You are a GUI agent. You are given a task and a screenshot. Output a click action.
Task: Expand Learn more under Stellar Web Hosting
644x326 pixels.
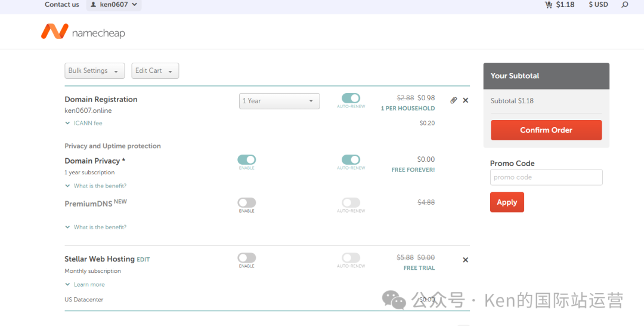tap(85, 284)
